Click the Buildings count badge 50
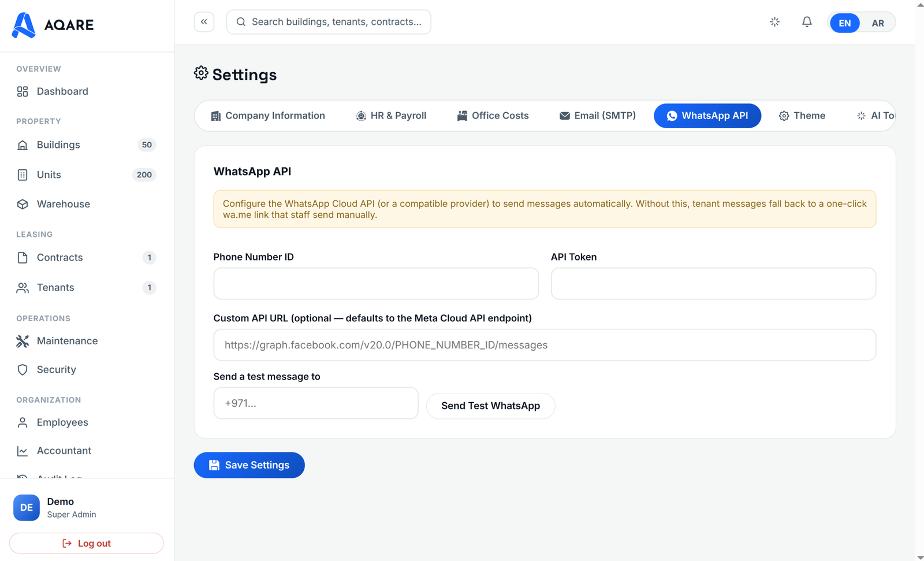Viewport: 924px width, 561px height. click(x=147, y=145)
